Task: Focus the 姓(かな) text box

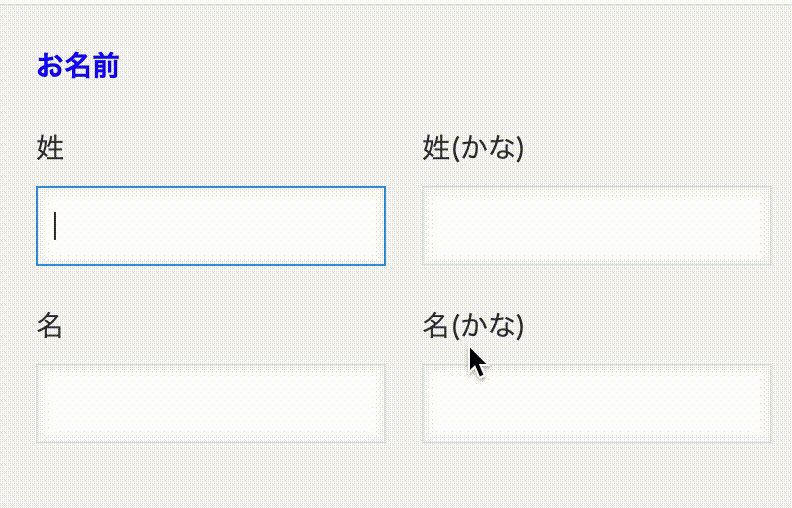Action: coord(597,226)
